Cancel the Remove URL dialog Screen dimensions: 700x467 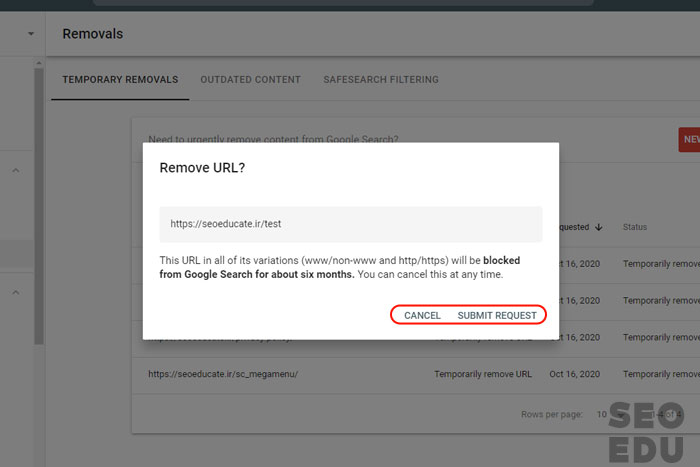[x=422, y=315]
